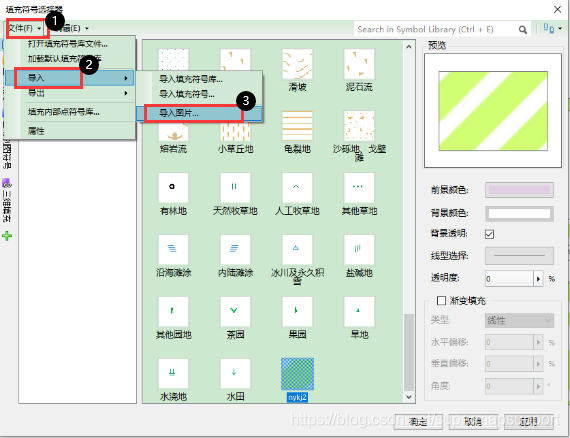This screenshot has height=438, width=570.
Task: Select the 有林地 fill symbol
Action: tap(173, 194)
